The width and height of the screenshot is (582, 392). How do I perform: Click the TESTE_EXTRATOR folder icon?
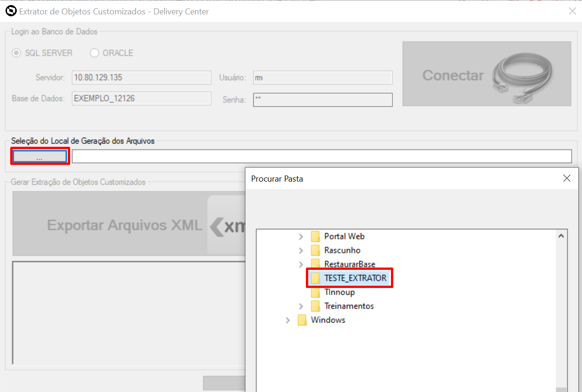click(x=316, y=278)
